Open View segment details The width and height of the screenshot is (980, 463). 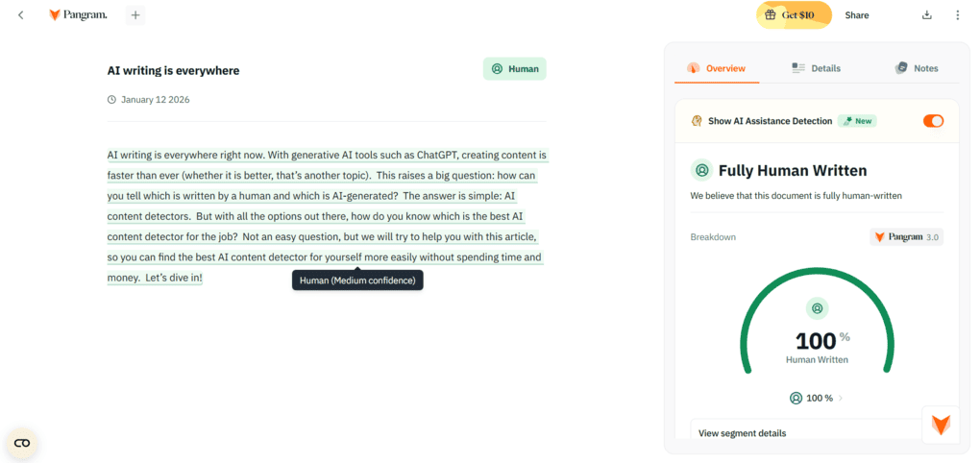(x=742, y=433)
